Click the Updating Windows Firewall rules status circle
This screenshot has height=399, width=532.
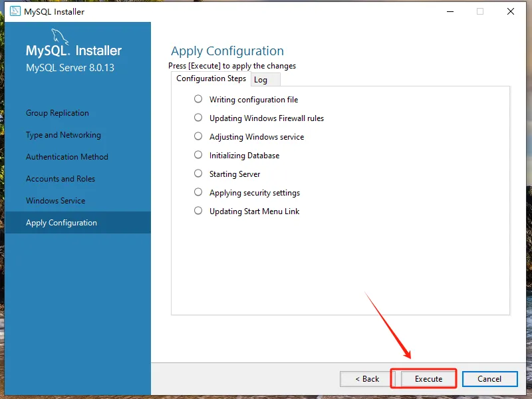tap(198, 118)
